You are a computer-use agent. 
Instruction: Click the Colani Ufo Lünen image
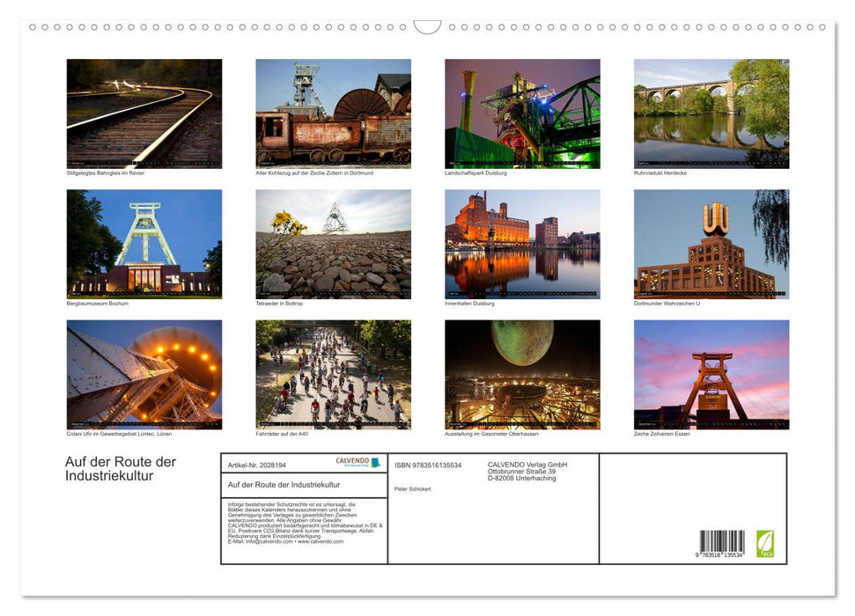tap(144, 373)
